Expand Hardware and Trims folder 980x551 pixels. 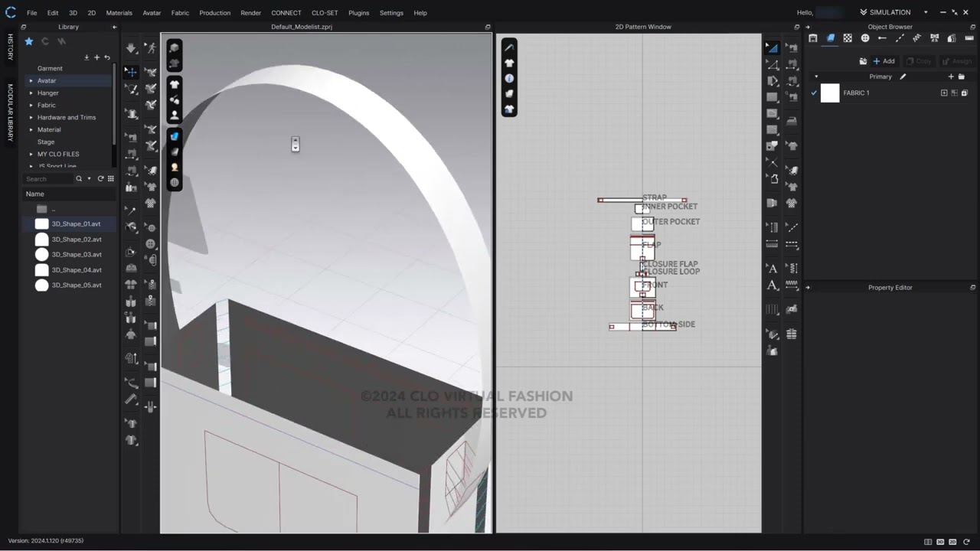pos(31,117)
